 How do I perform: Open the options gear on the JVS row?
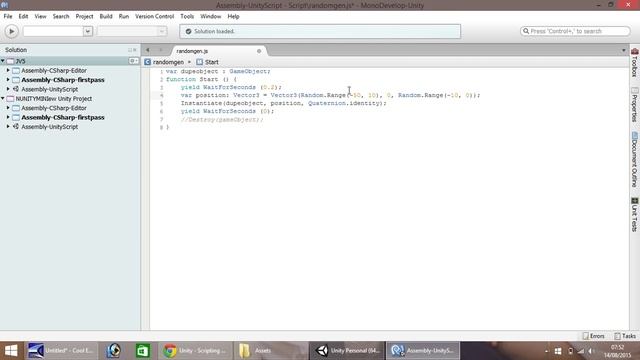(x=133, y=61)
